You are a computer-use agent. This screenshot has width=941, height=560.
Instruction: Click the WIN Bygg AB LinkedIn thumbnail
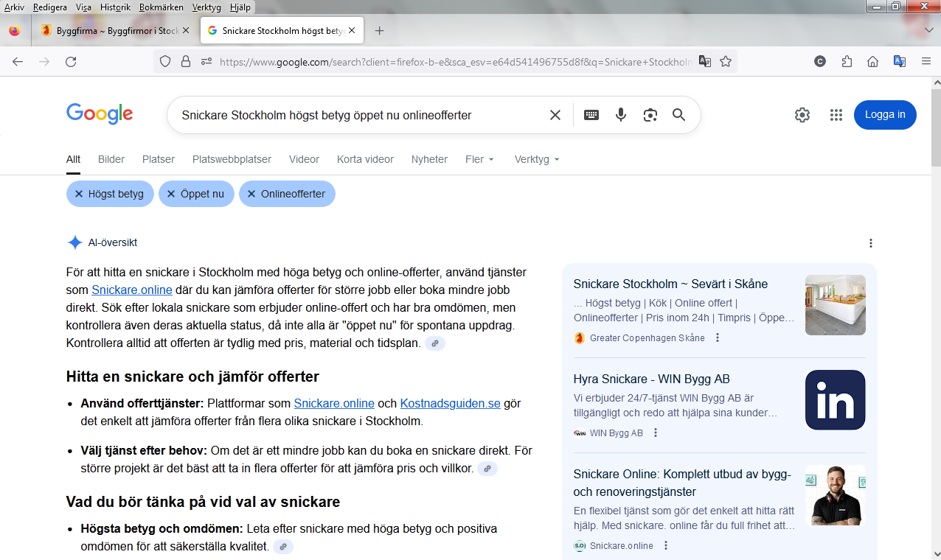tap(835, 399)
